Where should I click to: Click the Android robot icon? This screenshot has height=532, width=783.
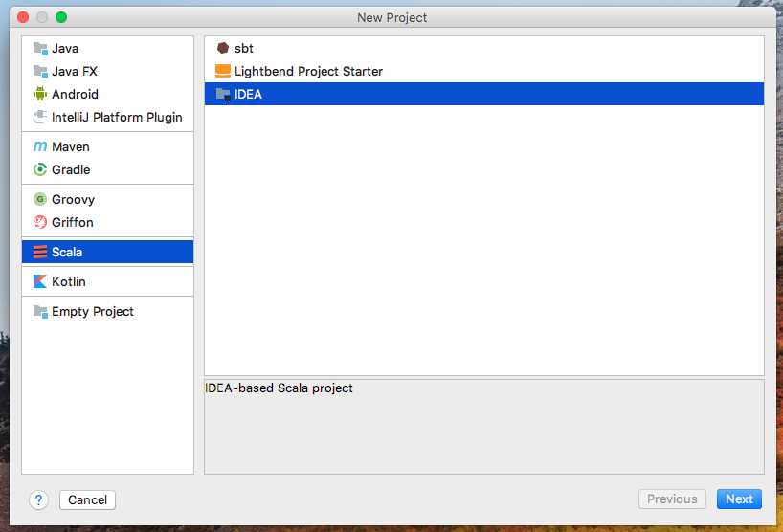(40, 94)
